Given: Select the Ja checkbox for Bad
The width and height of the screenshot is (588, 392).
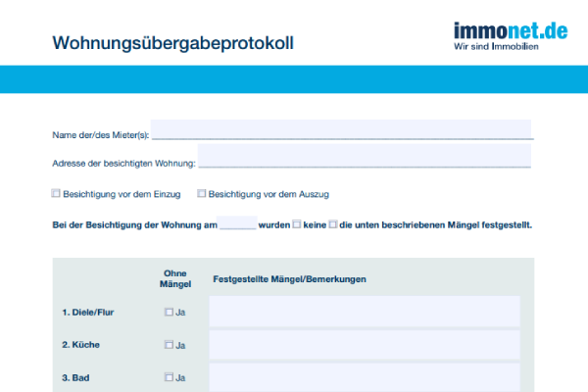Looking at the screenshot, I should click(169, 377).
